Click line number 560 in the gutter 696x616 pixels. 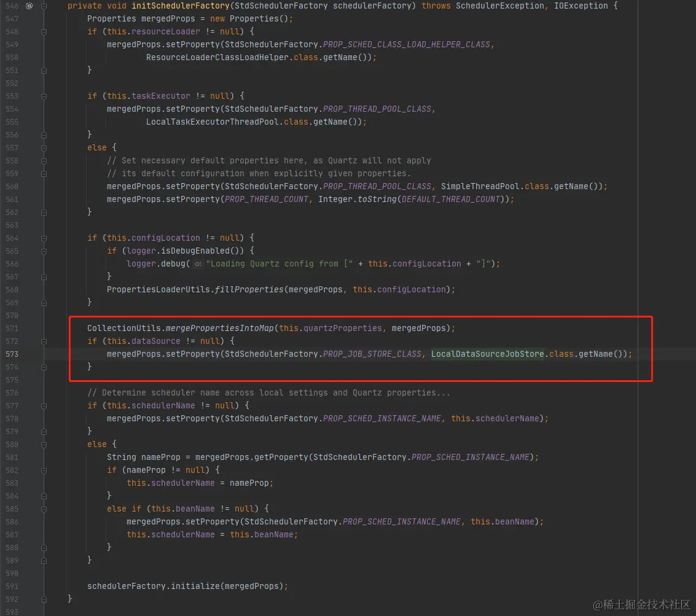(12, 187)
